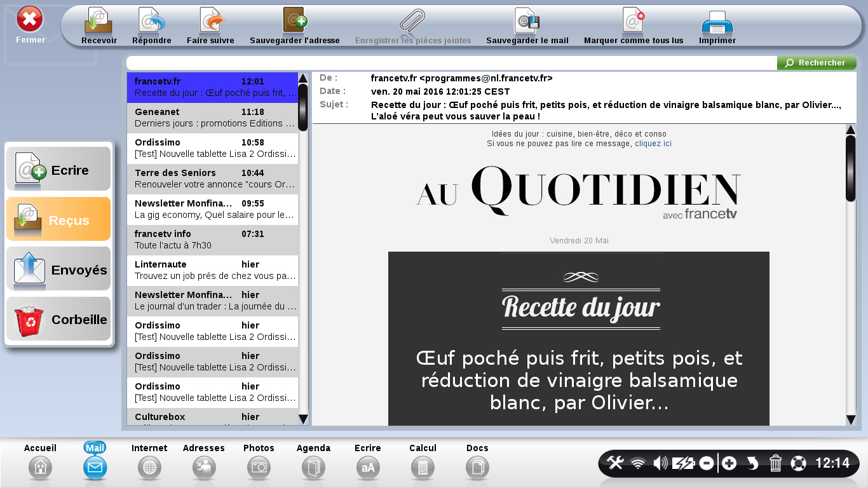Open the Envoyés sent folder
Image resolution: width=868 pixels, height=488 pixels.
pyautogui.click(x=58, y=269)
